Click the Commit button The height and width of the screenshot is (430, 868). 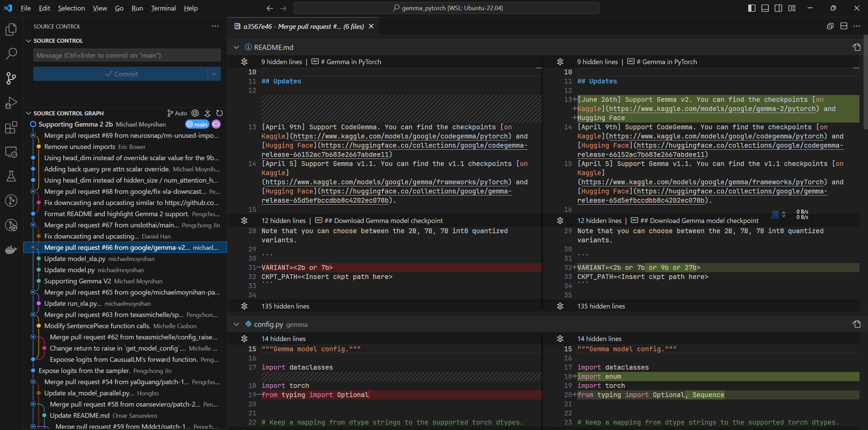[121, 74]
